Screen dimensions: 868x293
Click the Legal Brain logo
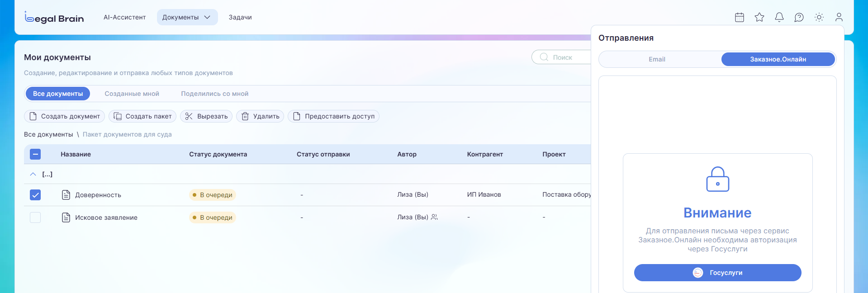coord(54,18)
